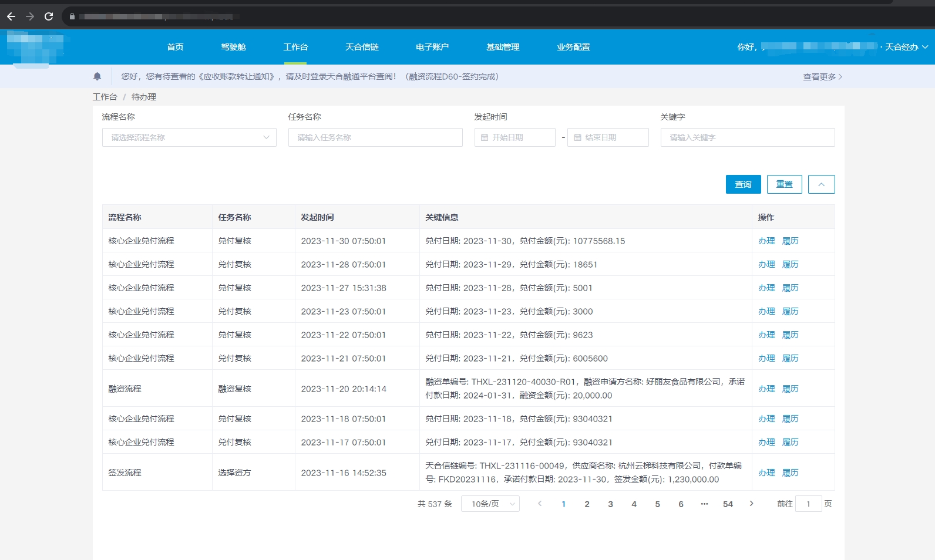Viewport: 935px width, 560px height.
Task: Click the 前往 page number input box
Action: click(x=809, y=504)
